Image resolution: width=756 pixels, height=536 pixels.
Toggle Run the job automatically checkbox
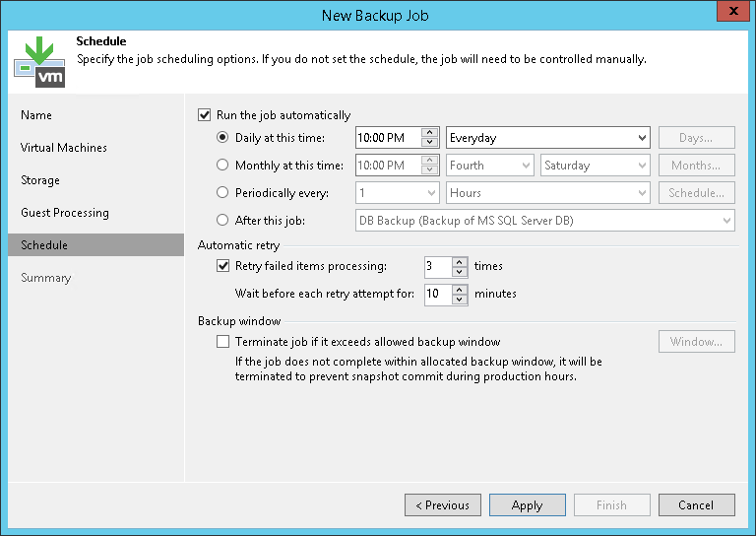click(205, 115)
